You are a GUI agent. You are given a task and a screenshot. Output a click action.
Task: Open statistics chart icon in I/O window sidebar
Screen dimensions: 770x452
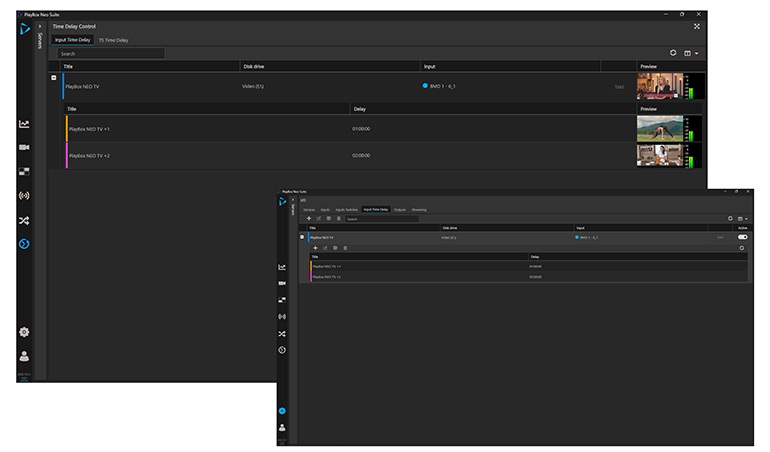(x=282, y=267)
